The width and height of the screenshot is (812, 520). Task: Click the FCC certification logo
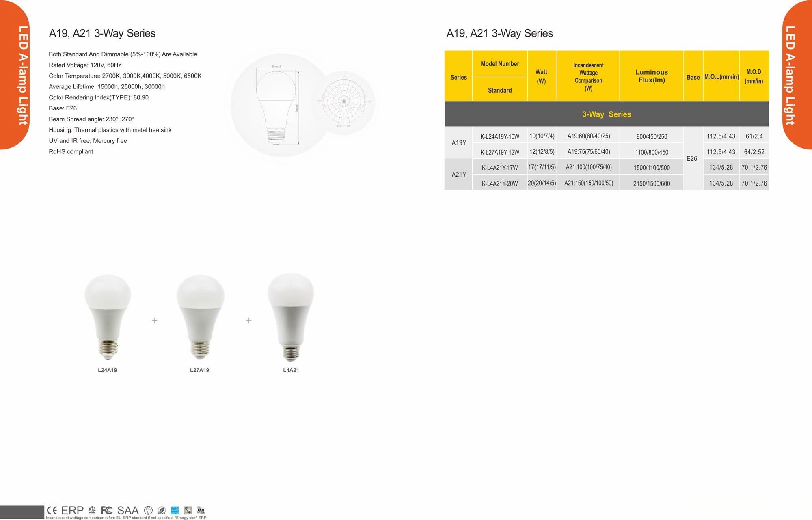[x=106, y=510]
